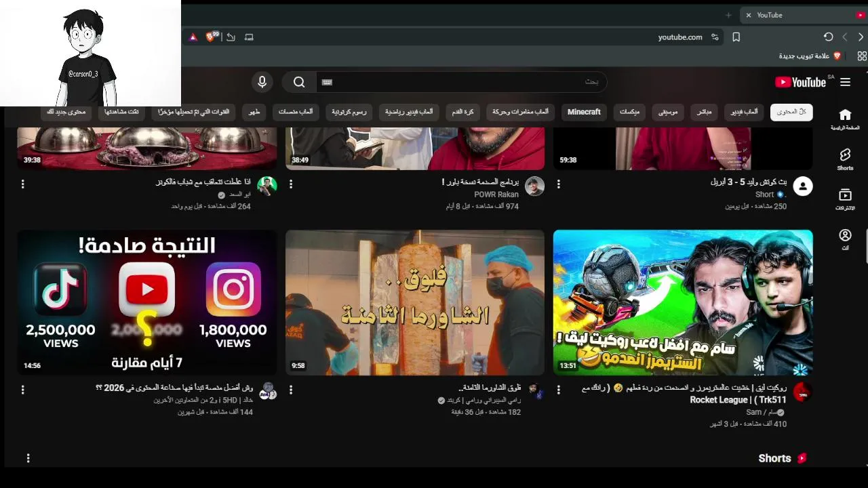The width and height of the screenshot is (868, 488).
Task: Select the 'ألعاب فيديو رياضية' chip
Action: [409, 112]
